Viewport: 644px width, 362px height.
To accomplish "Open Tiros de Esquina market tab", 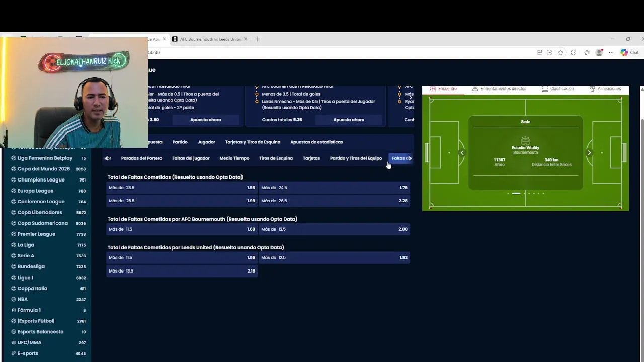I will tap(276, 158).
